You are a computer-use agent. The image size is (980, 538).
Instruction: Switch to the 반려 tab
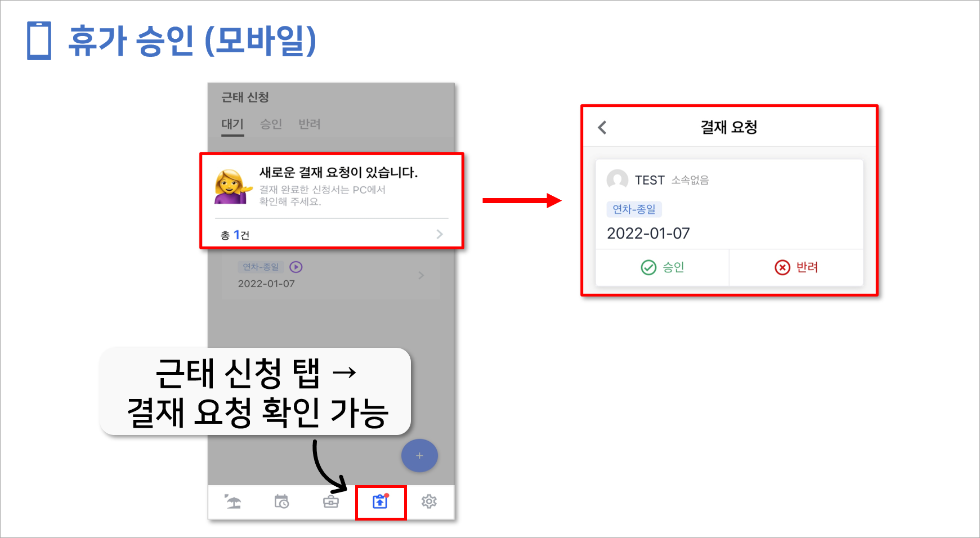pyautogui.click(x=309, y=124)
